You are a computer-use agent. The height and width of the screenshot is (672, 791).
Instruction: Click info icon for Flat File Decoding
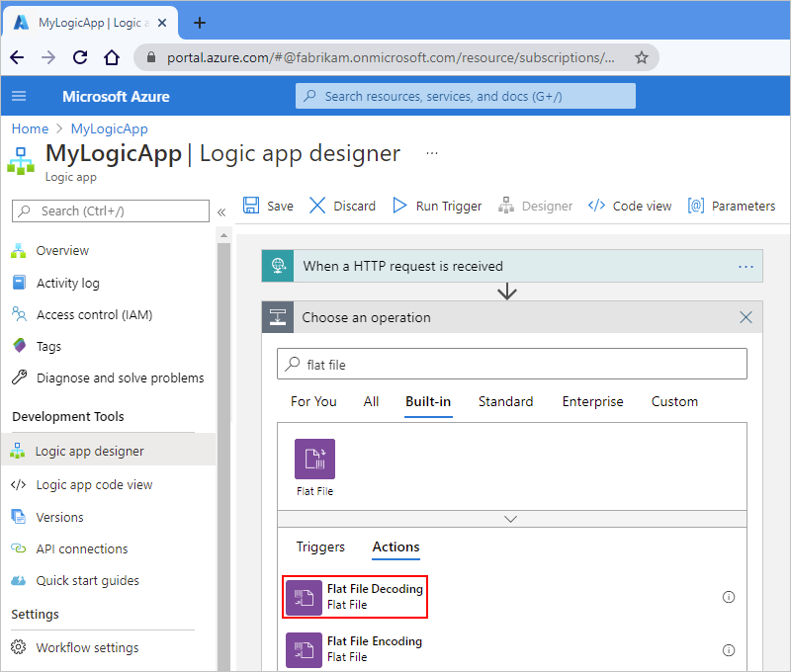(x=729, y=597)
